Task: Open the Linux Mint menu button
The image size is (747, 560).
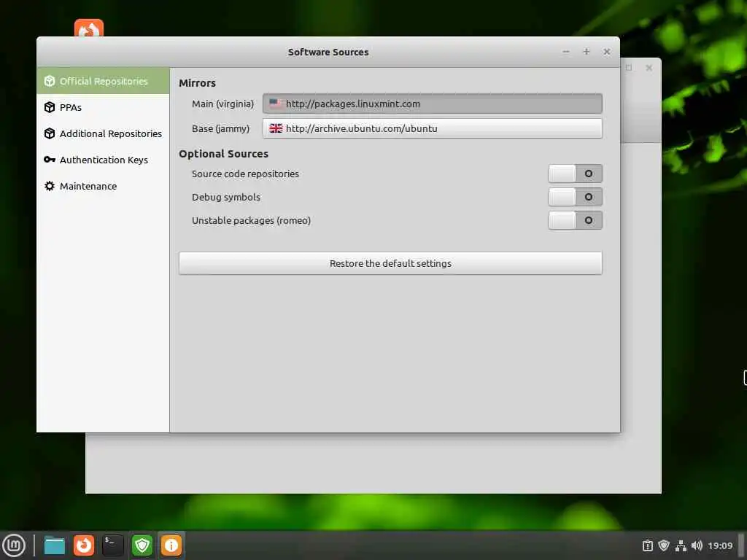Action: pos(15,545)
